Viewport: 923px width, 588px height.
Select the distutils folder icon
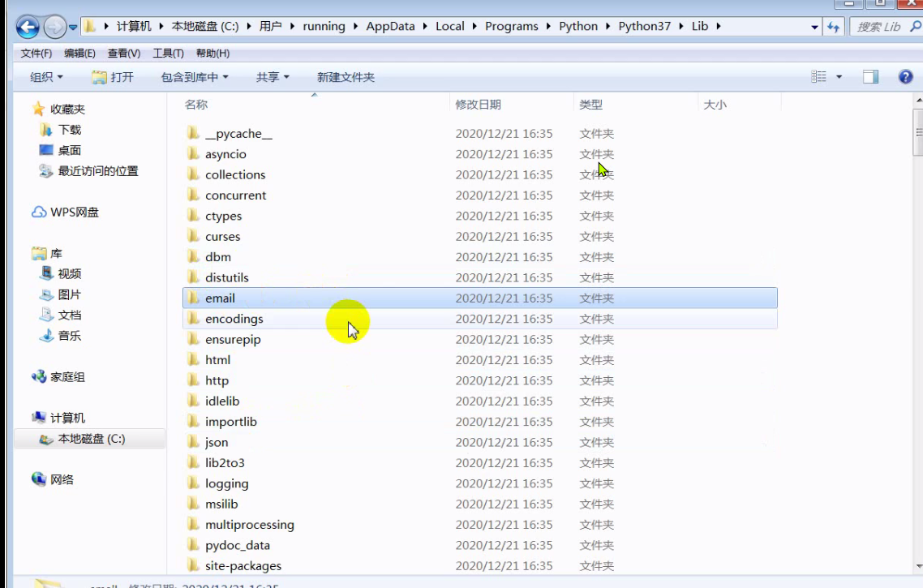(193, 277)
